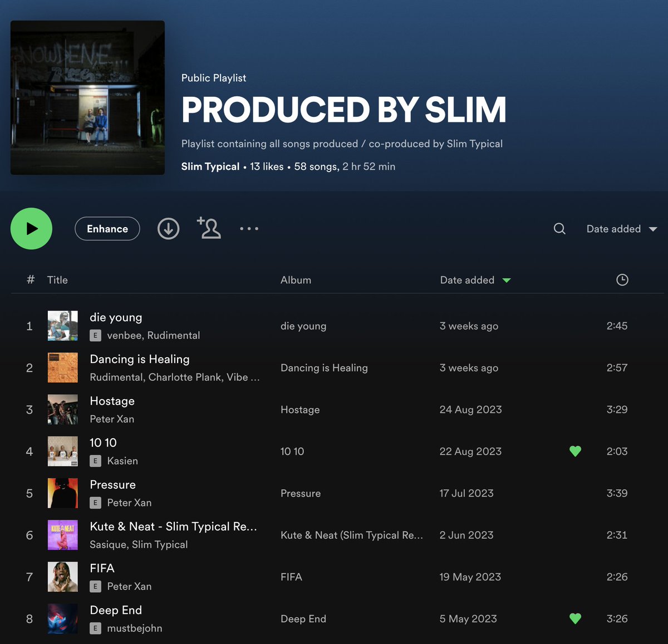Open the 10 10 album link

click(292, 451)
